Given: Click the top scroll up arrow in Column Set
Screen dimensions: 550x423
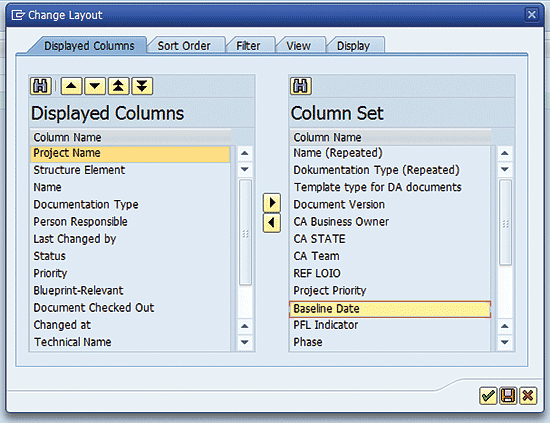Looking at the screenshot, I should [505, 153].
